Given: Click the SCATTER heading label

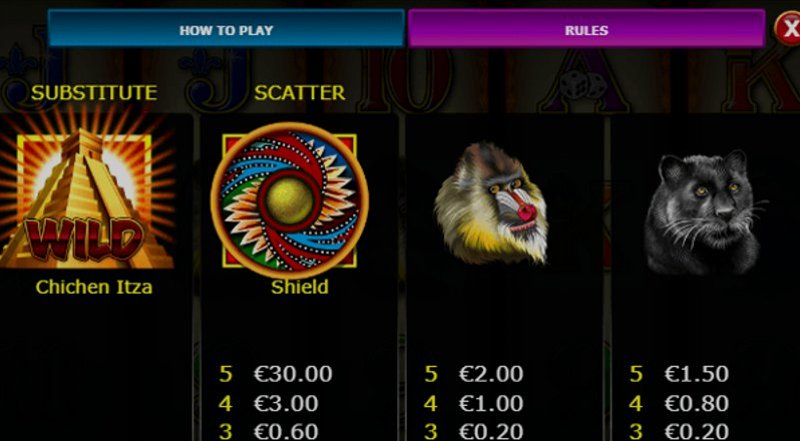Looking at the screenshot, I should click(x=299, y=93).
